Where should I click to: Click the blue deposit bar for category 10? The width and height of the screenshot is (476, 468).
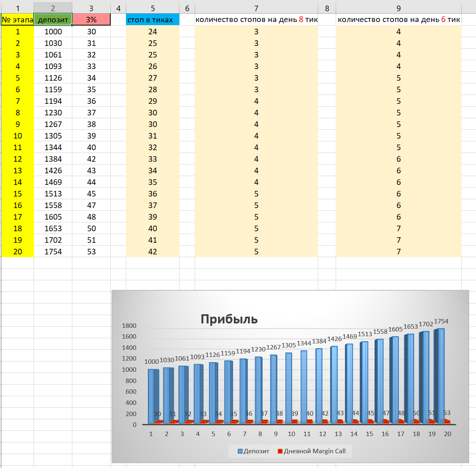pos(289,388)
